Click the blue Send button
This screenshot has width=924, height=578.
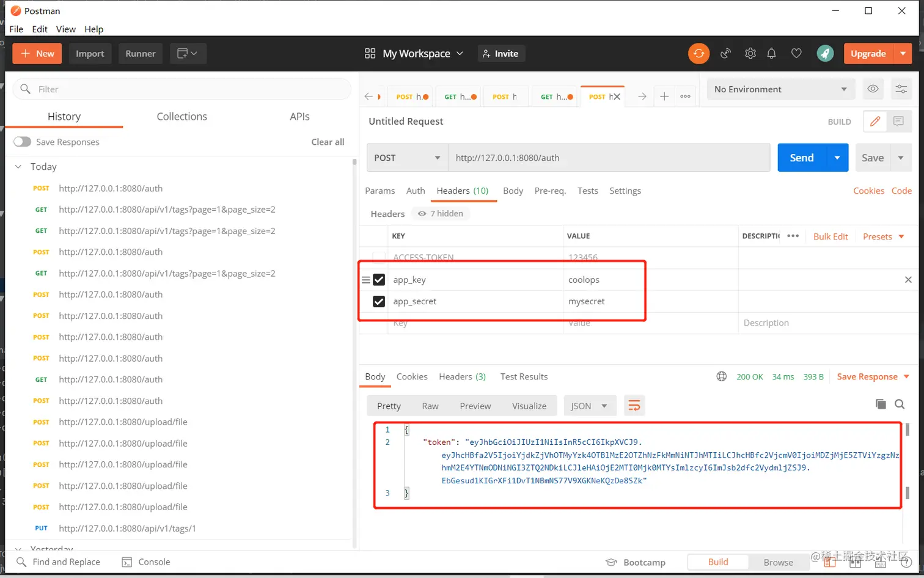(x=802, y=158)
